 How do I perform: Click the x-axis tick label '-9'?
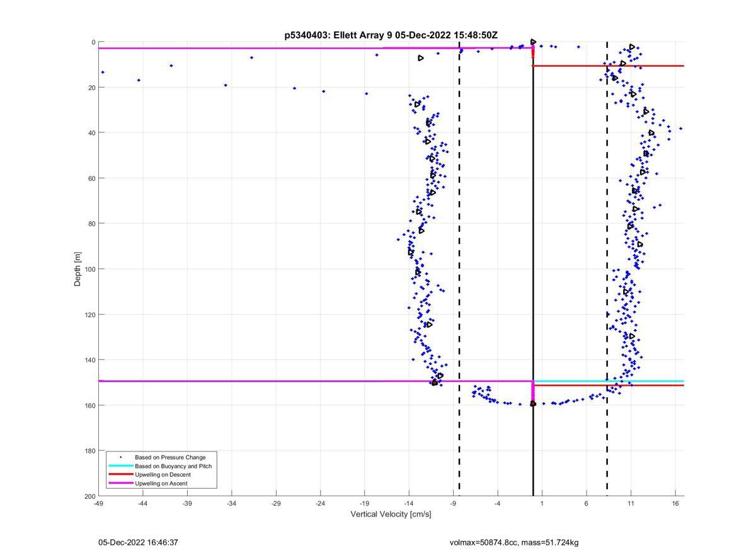point(453,503)
